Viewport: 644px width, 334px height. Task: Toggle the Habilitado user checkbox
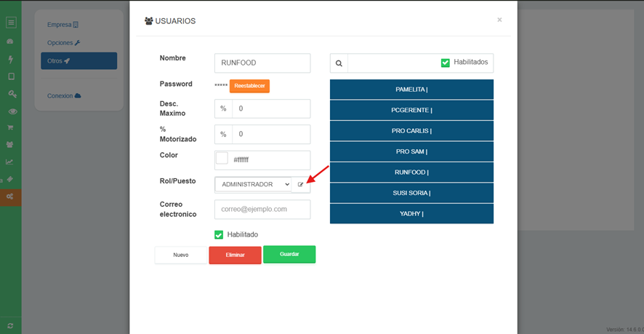point(219,235)
